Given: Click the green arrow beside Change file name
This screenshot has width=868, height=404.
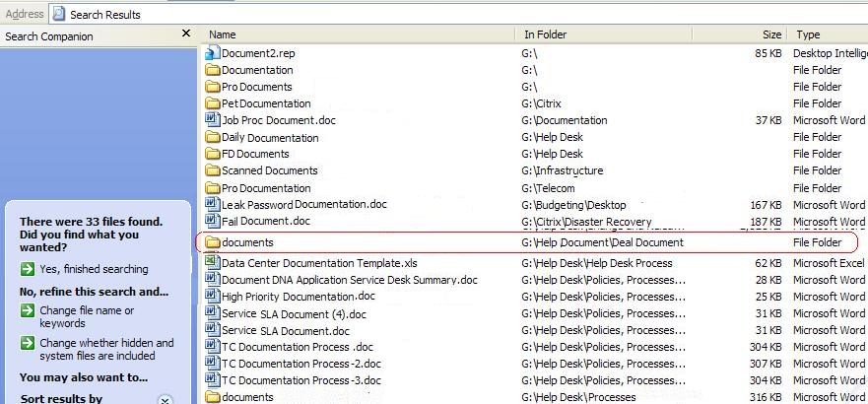Looking at the screenshot, I should (x=28, y=311).
